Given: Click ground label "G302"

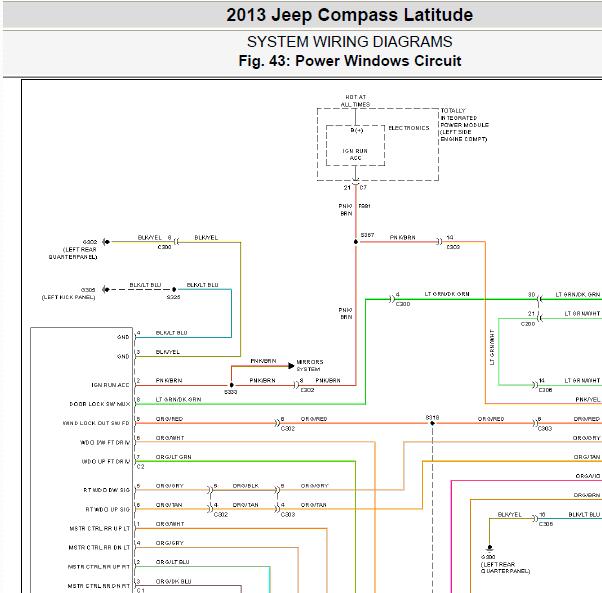Looking at the screenshot, I should coord(89,242).
